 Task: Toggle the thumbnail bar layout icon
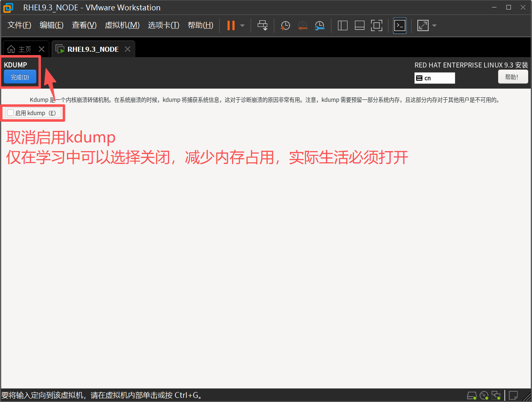point(359,26)
